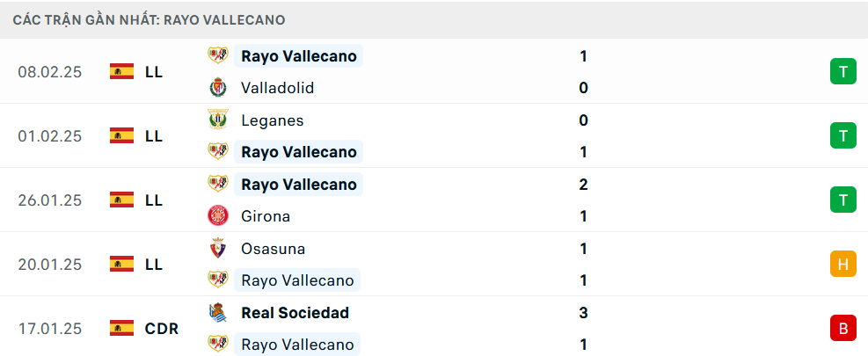Open the Girona team link
Image resolution: width=868 pixels, height=356 pixels.
tap(266, 216)
